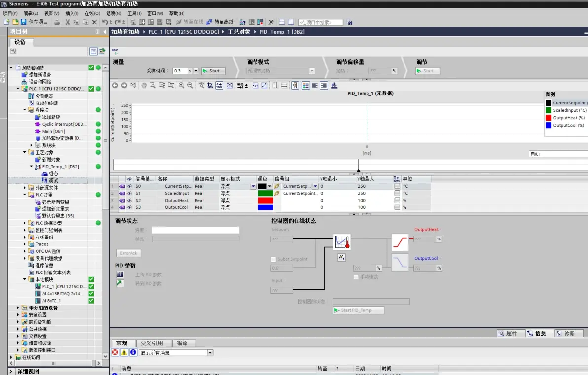Open the tuning mode dropdown
This screenshot has width=588, height=375.
(x=312, y=71)
